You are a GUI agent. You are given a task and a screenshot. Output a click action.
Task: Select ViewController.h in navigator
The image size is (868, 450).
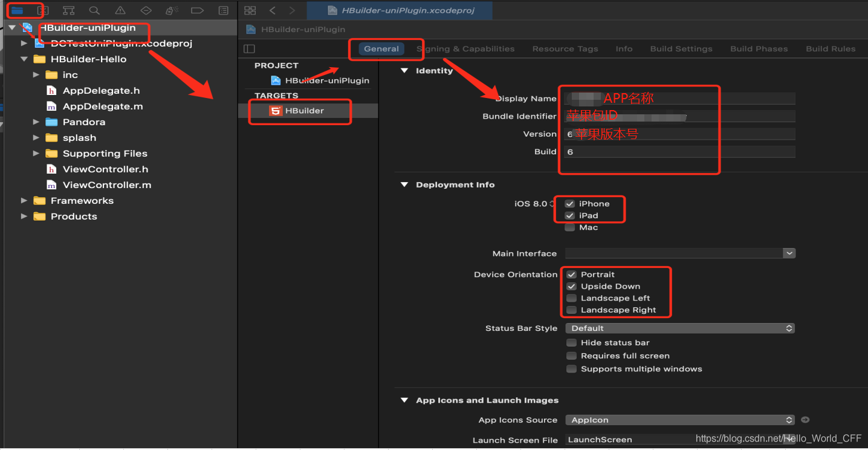(x=105, y=169)
